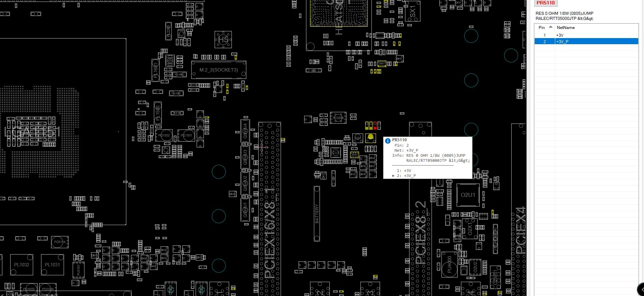Select the O2X1 crystal component
The height and width of the screenshot is (296, 644).
coord(469,228)
